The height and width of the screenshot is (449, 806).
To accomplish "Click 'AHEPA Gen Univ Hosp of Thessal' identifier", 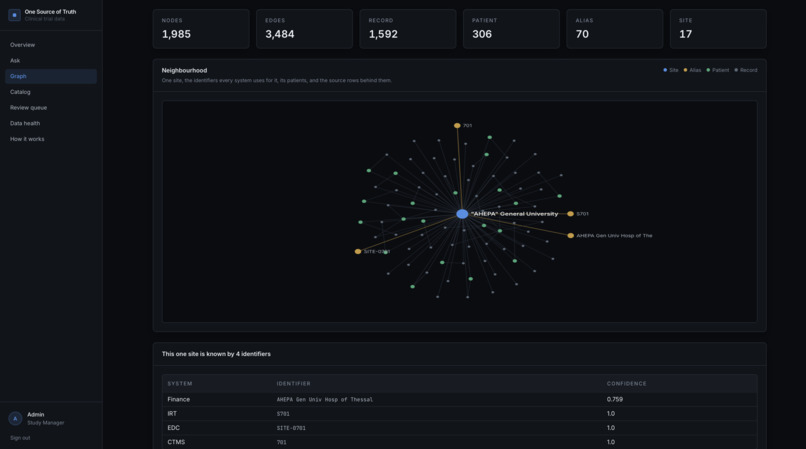I will [x=325, y=400].
